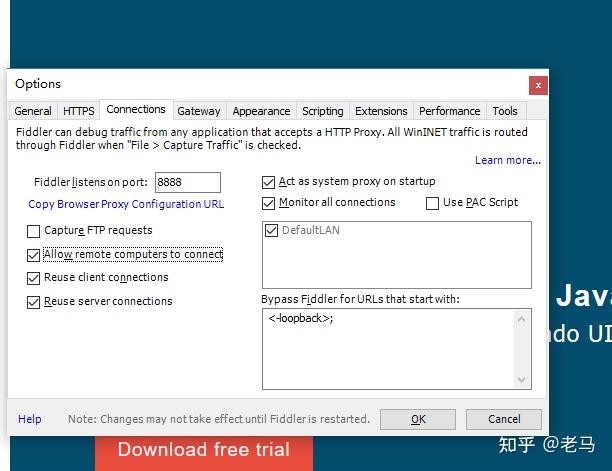Go to the Performance tab
This screenshot has width=612, height=471.
[449, 111]
